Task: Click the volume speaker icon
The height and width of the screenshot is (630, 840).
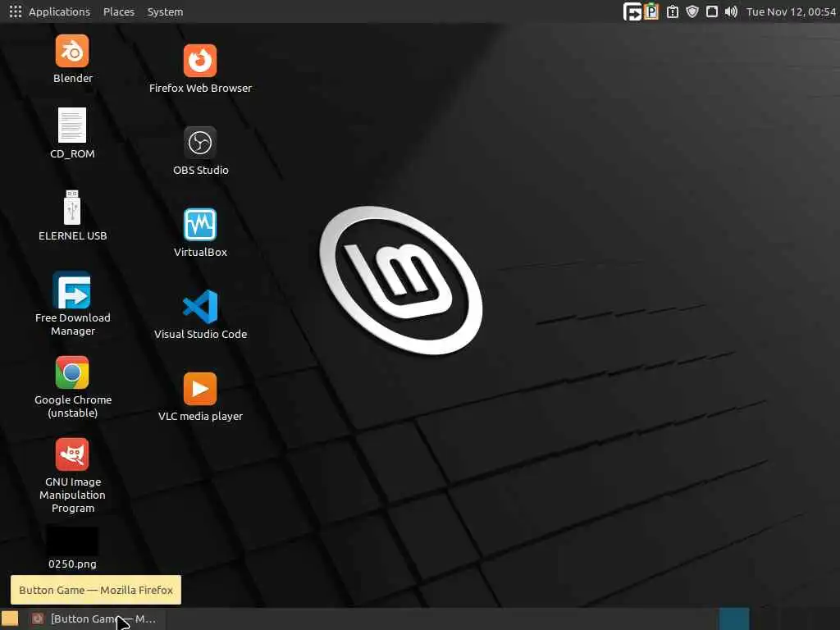Action: tap(731, 11)
